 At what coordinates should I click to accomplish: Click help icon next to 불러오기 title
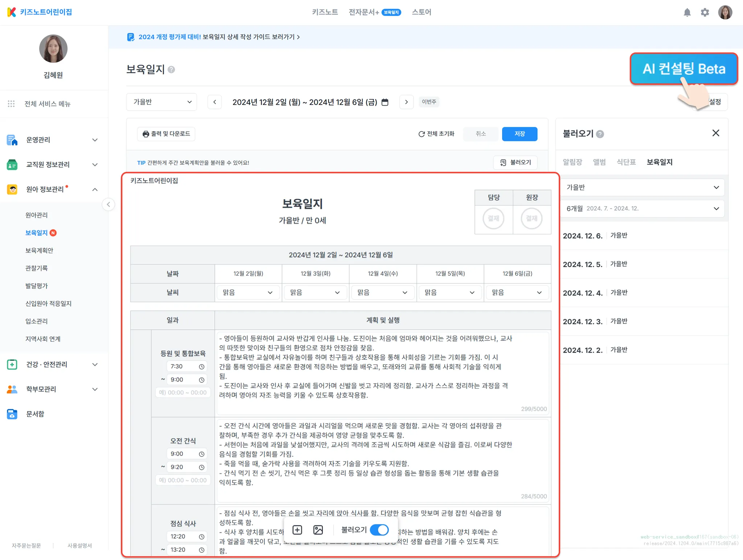(600, 134)
